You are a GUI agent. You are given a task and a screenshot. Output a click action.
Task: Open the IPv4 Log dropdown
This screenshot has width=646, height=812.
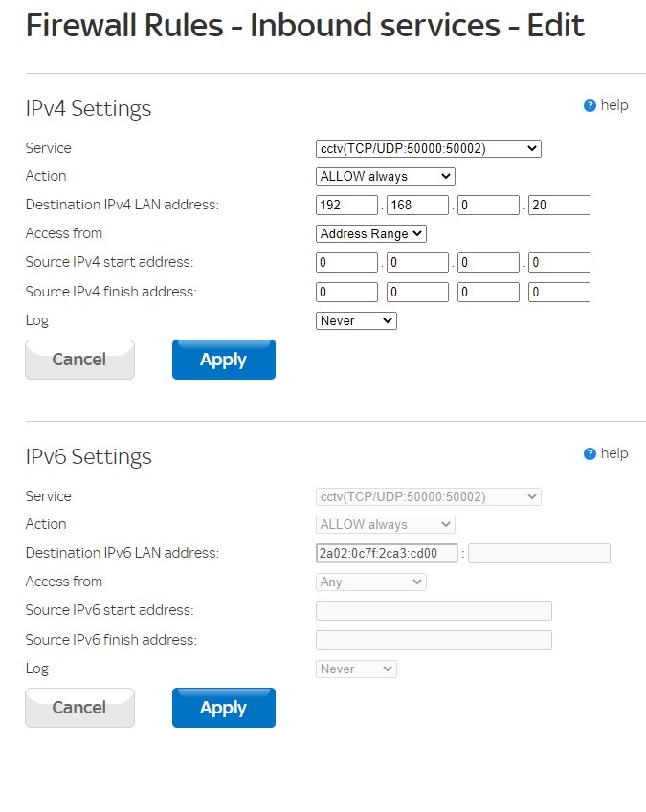pos(356,321)
